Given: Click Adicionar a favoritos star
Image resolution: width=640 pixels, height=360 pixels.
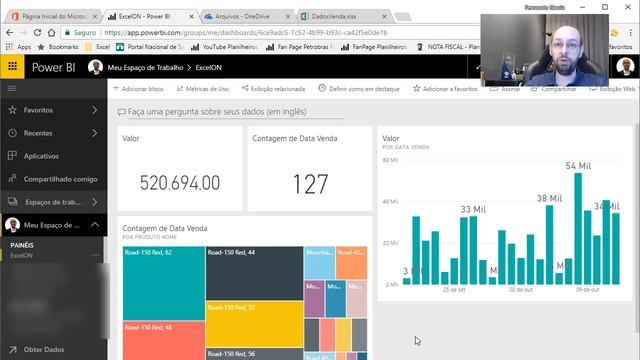Looking at the screenshot, I should pyautogui.click(x=445, y=89).
